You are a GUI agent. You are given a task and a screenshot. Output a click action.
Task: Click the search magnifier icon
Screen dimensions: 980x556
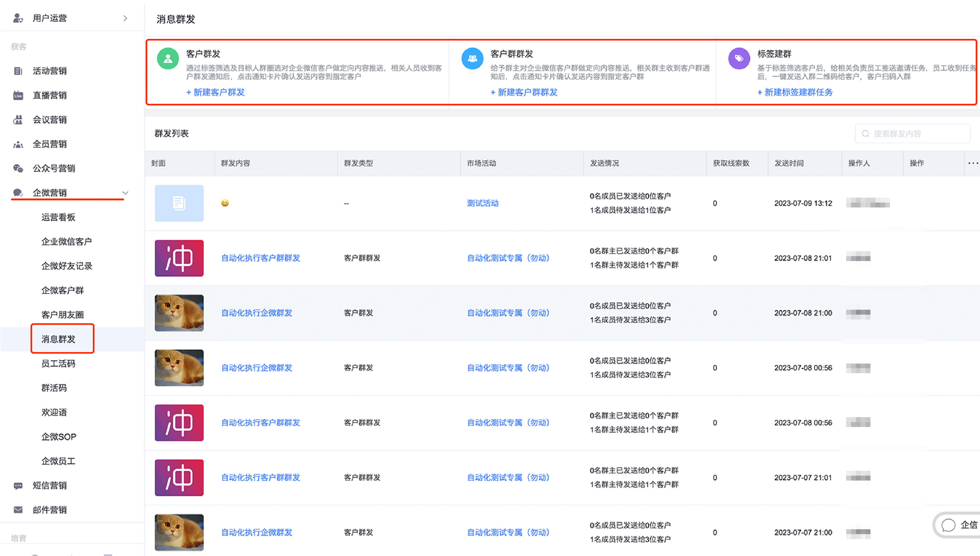[x=866, y=134]
